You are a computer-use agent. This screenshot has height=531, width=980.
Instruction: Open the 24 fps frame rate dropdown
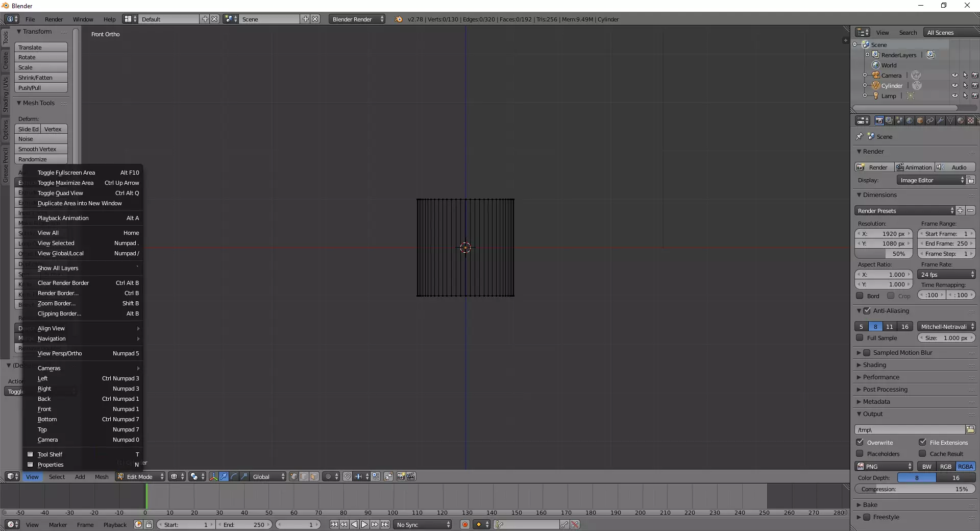tap(947, 274)
